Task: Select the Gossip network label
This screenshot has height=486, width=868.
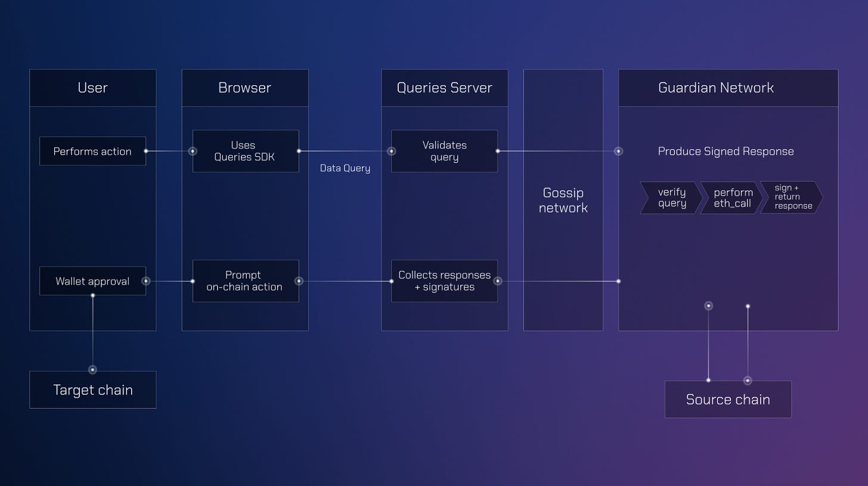Action: (563, 200)
